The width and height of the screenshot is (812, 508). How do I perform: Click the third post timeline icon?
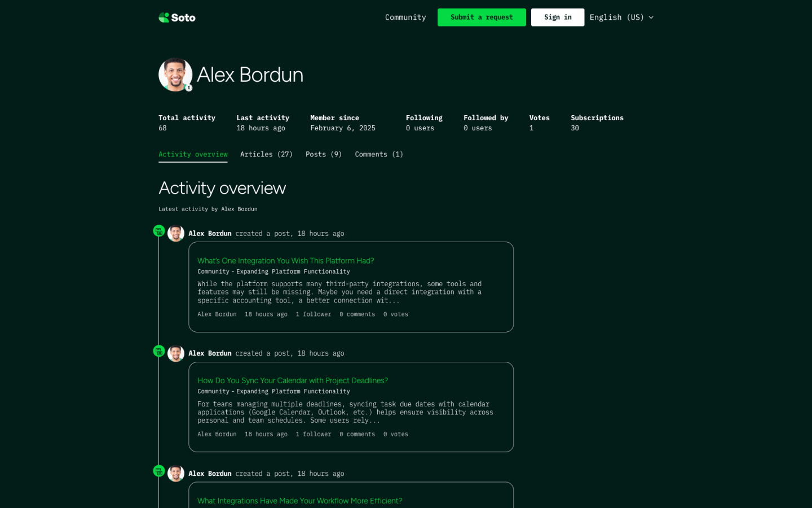159,471
